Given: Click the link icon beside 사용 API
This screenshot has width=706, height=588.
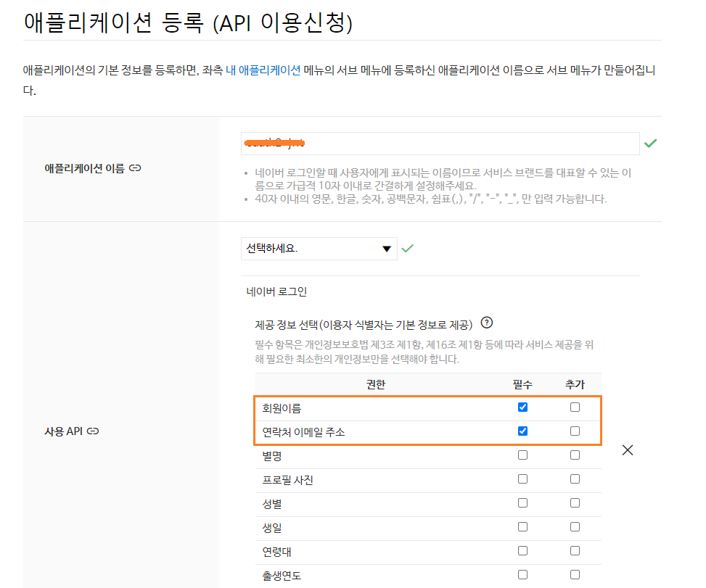Looking at the screenshot, I should [x=93, y=431].
